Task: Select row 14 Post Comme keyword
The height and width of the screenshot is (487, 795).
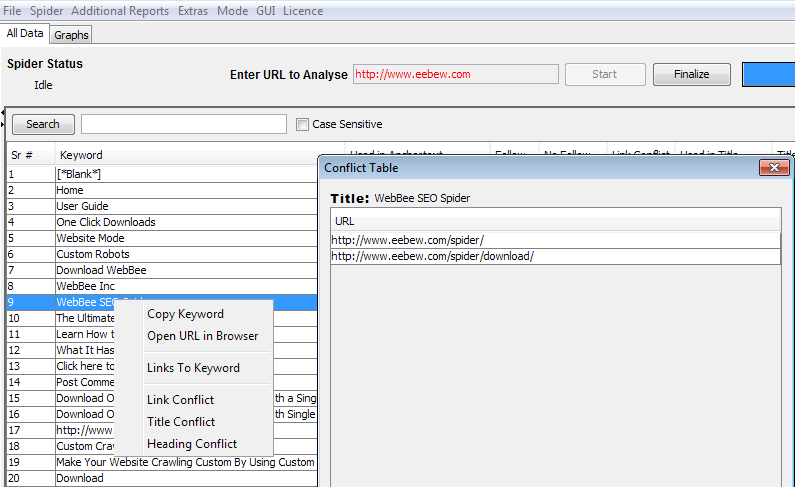Action: point(61,382)
